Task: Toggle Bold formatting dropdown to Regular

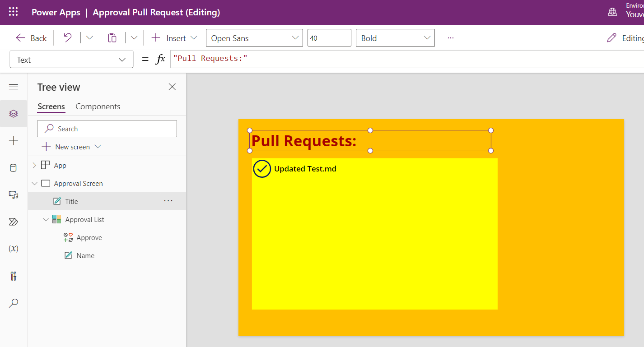Action: (x=426, y=38)
